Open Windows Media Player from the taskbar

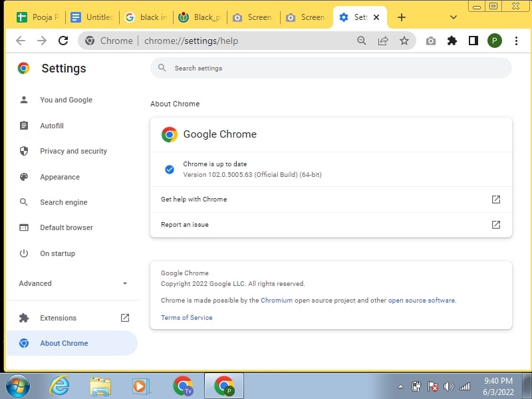pos(141,386)
